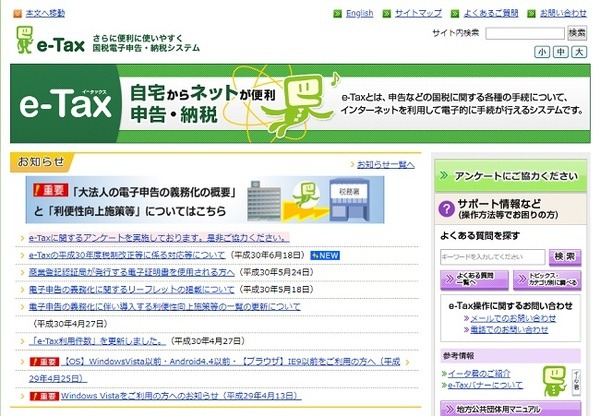Open 「e-Tax利用件数」を更新しました link
The width and height of the screenshot is (600, 416).
tap(97, 341)
